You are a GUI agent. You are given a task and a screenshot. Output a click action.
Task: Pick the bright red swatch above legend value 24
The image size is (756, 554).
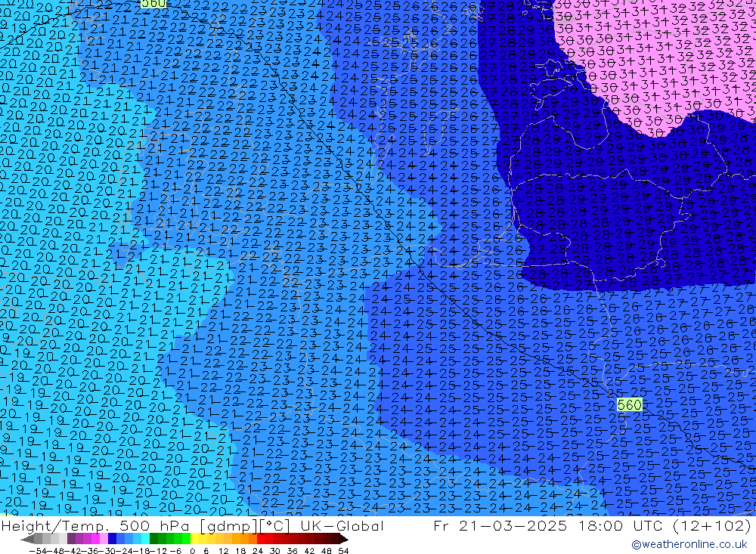click(x=261, y=539)
